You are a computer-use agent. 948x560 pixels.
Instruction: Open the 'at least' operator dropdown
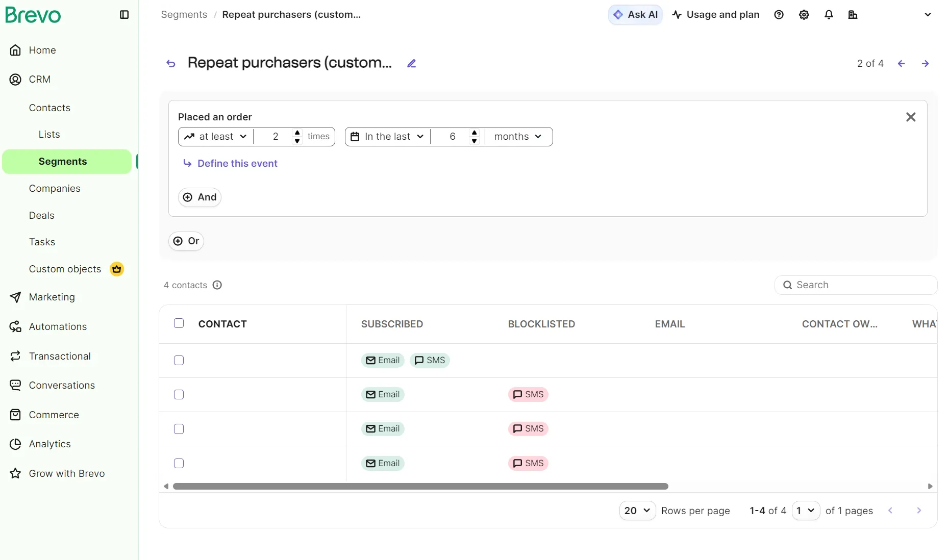[x=216, y=137]
